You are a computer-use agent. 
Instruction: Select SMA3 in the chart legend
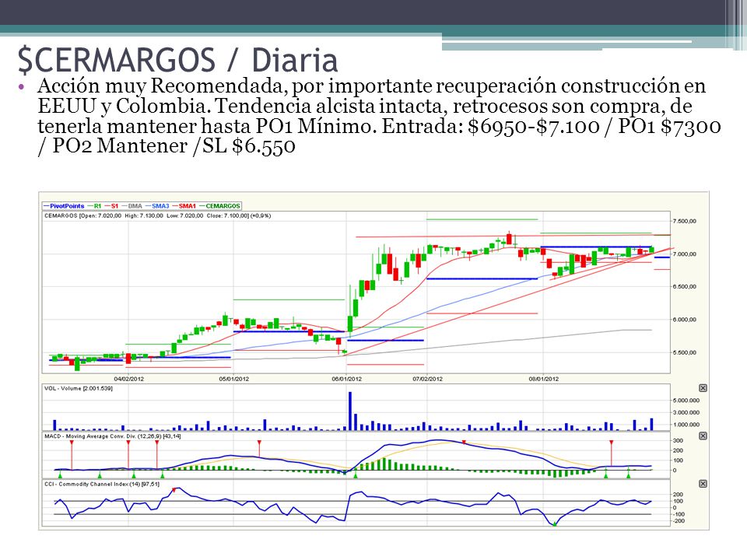pyautogui.click(x=157, y=206)
